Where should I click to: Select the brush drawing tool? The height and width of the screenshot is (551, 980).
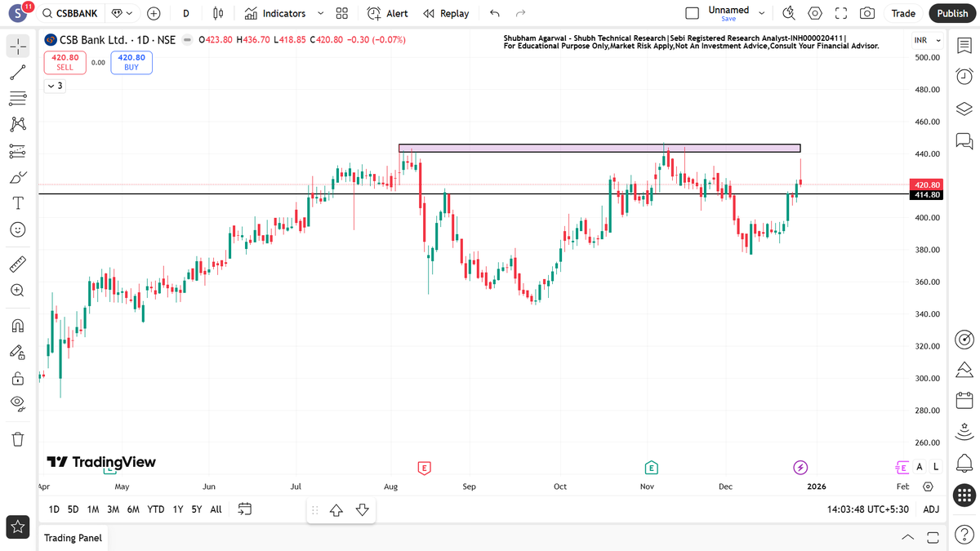tap(18, 177)
